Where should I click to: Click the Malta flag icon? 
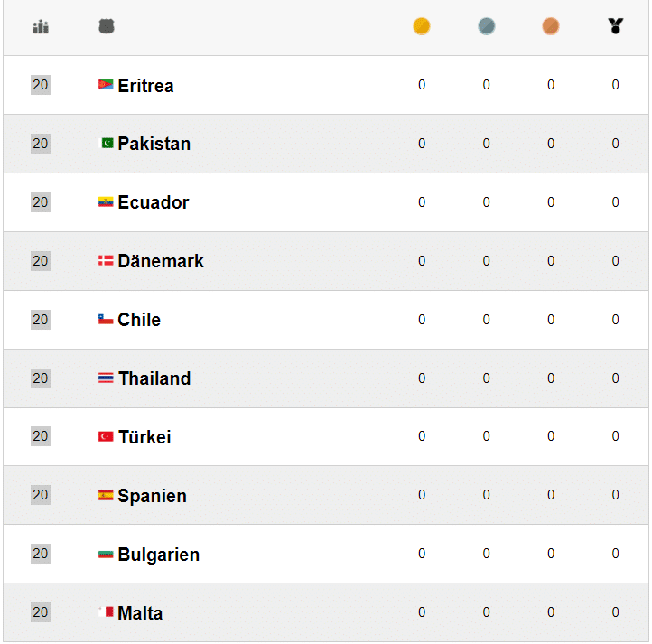tap(106, 612)
